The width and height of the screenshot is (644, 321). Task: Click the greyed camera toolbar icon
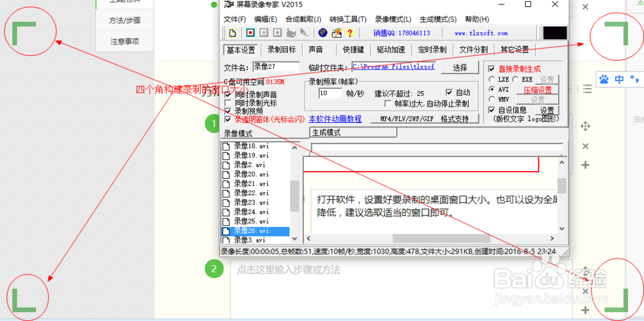click(x=291, y=33)
